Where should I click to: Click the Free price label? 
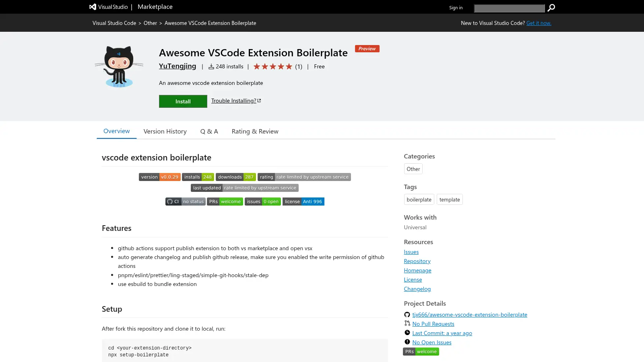[319, 66]
